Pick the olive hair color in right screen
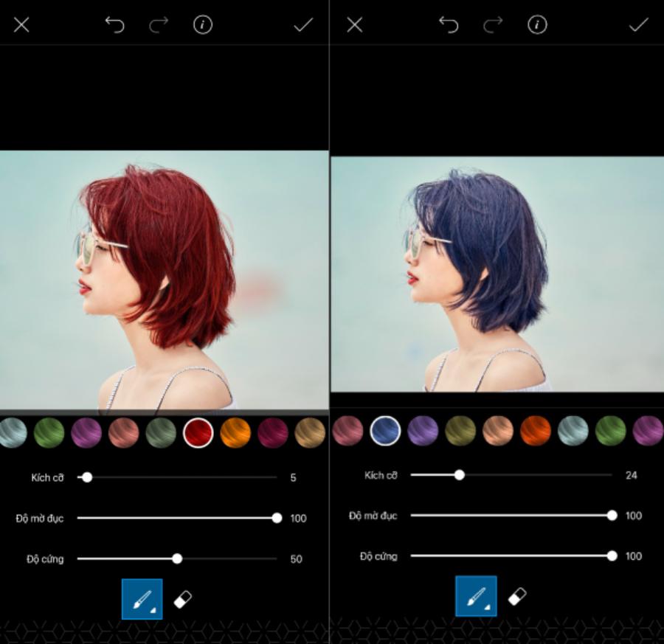The height and width of the screenshot is (644, 664). tap(460, 431)
